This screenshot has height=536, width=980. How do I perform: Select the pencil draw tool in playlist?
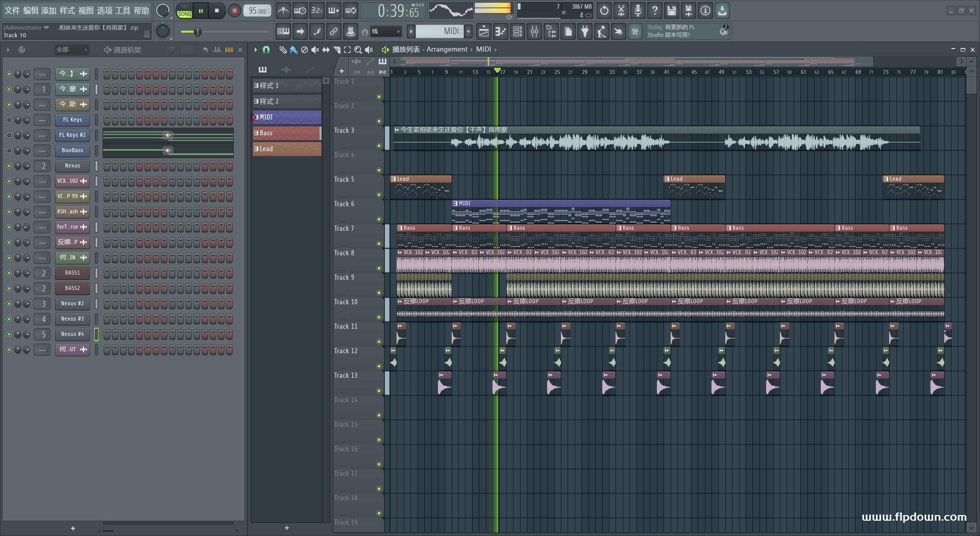tap(283, 50)
